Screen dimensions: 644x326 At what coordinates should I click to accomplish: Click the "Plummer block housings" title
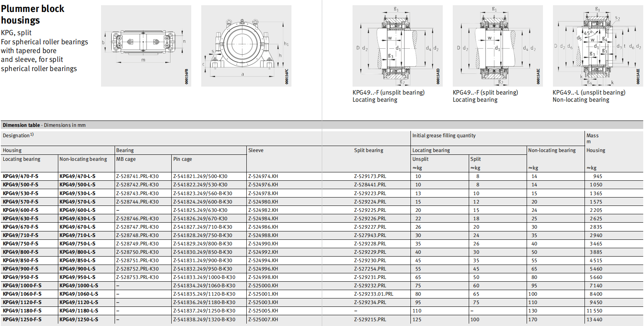[32, 14]
